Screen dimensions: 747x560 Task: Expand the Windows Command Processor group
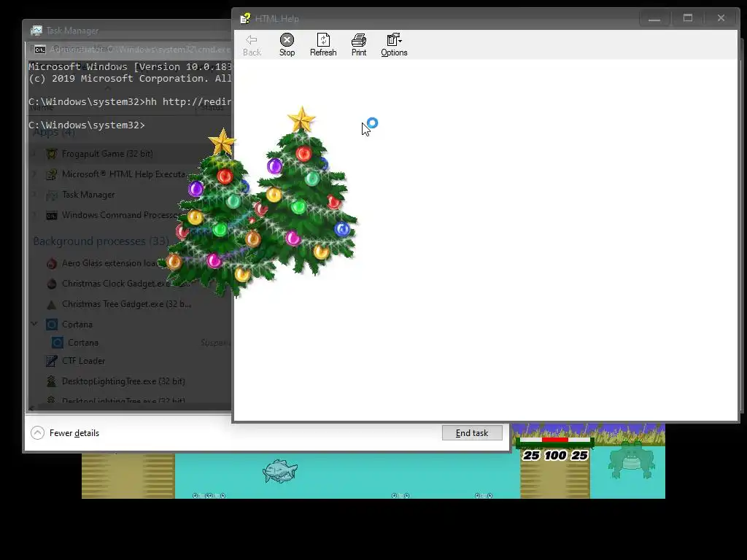coord(34,215)
